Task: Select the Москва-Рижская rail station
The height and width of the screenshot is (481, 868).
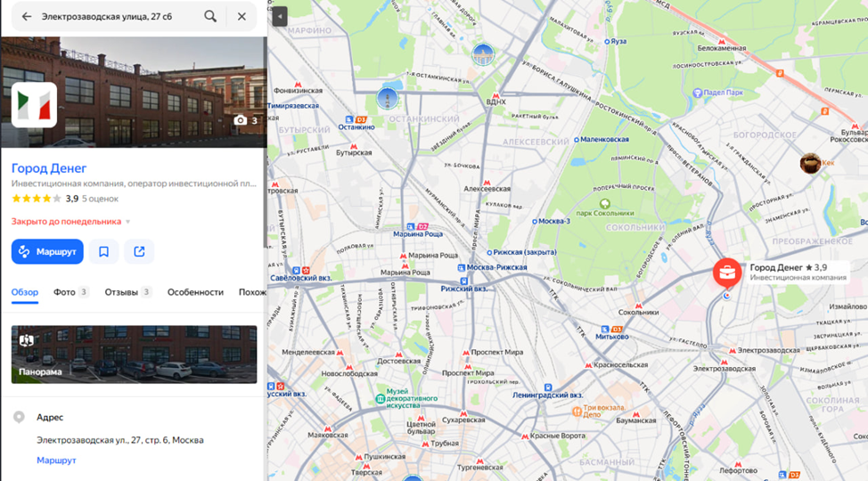Action: [492, 267]
